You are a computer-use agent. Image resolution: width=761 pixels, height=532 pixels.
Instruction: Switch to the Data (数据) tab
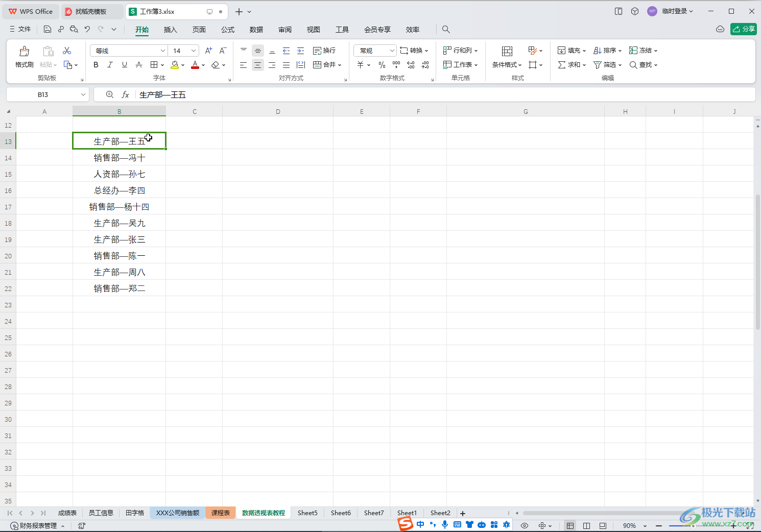[x=256, y=30]
